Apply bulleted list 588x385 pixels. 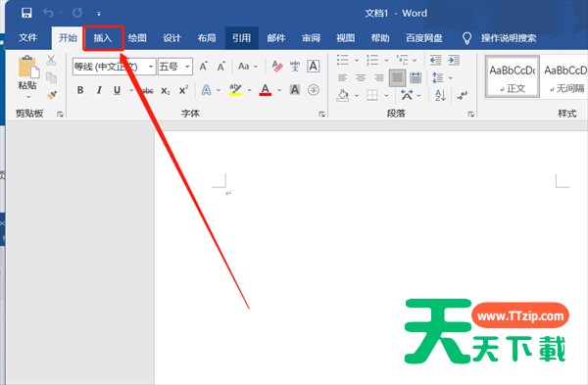tap(343, 60)
